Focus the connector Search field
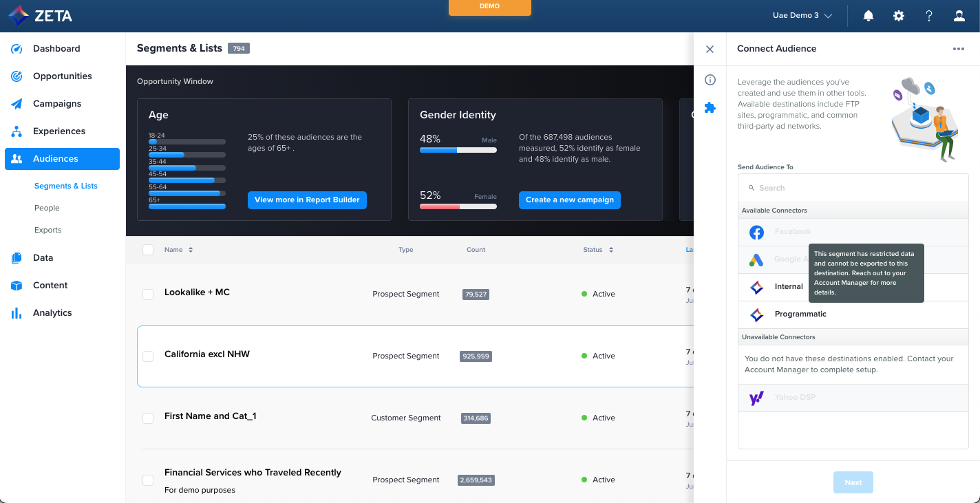The width and height of the screenshot is (980, 503). pos(853,188)
